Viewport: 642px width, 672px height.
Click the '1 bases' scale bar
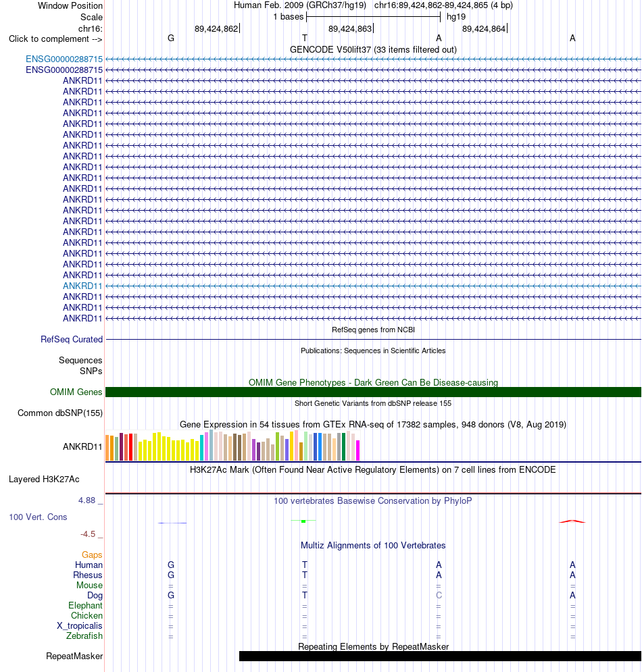(x=373, y=17)
